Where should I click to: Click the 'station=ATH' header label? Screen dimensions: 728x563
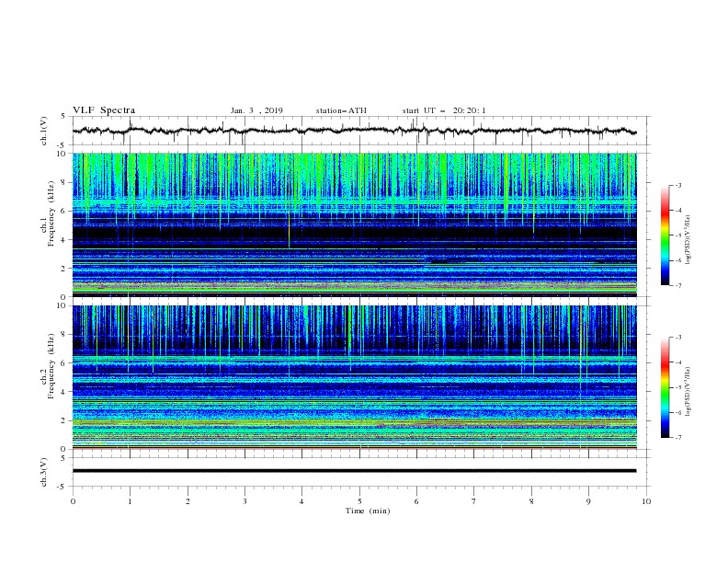[x=341, y=110]
